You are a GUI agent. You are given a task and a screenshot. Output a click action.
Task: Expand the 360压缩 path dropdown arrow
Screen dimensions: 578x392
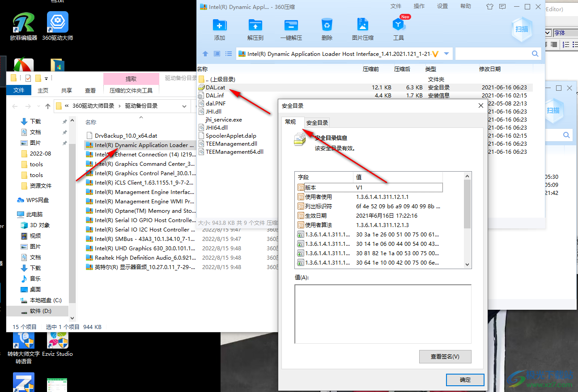446,54
